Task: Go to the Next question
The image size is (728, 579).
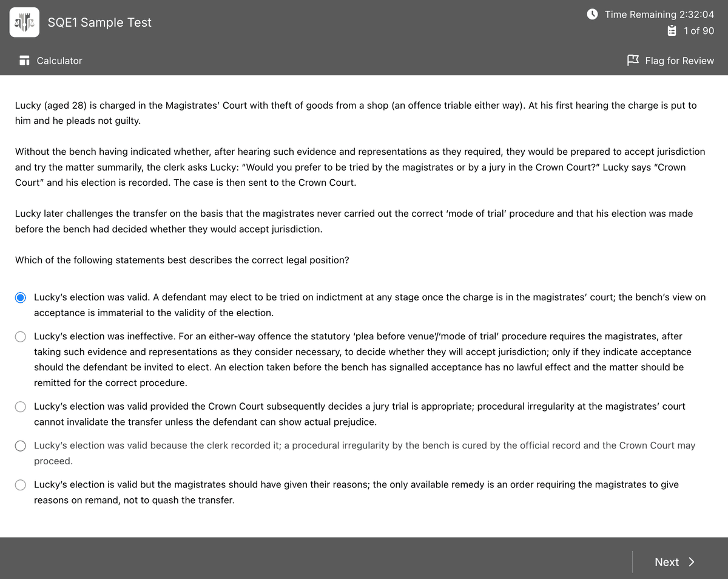Action: pyautogui.click(x=667, y=562)
